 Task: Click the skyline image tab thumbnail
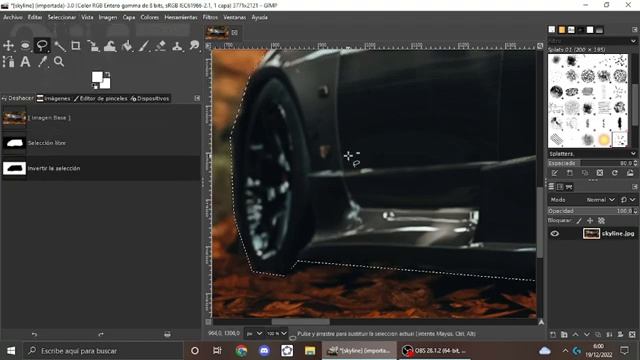[217, 32]
